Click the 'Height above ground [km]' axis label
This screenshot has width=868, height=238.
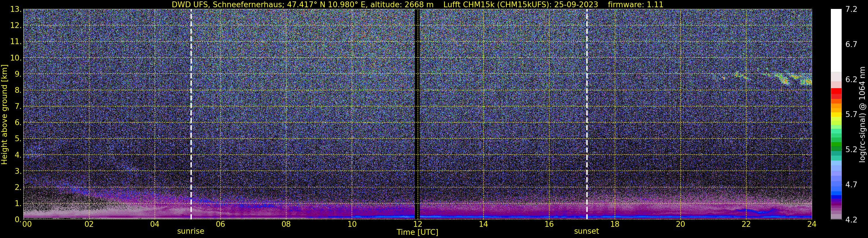point(4,115)
